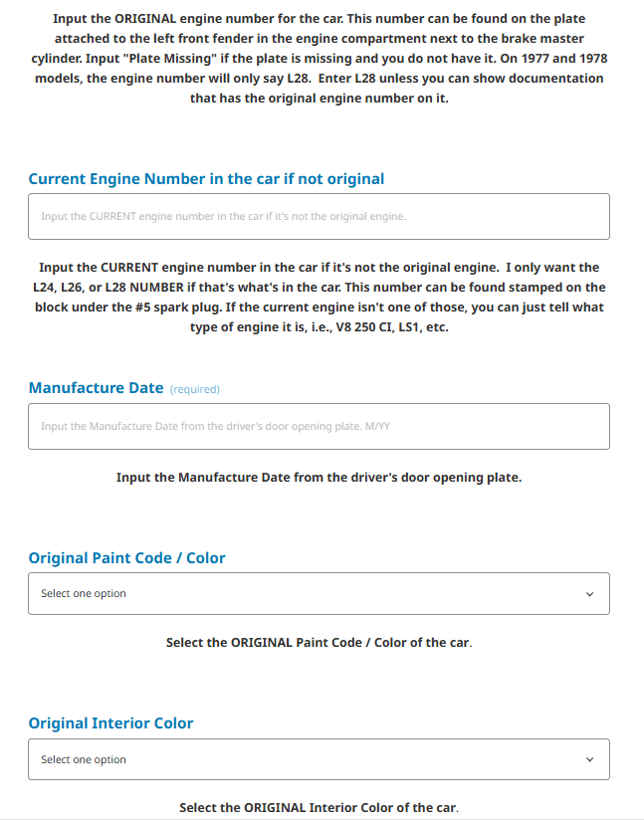The image size is (644, 820).
Task: Open the Original Interior Color dropdown
Action: click(x=319, y=759)
